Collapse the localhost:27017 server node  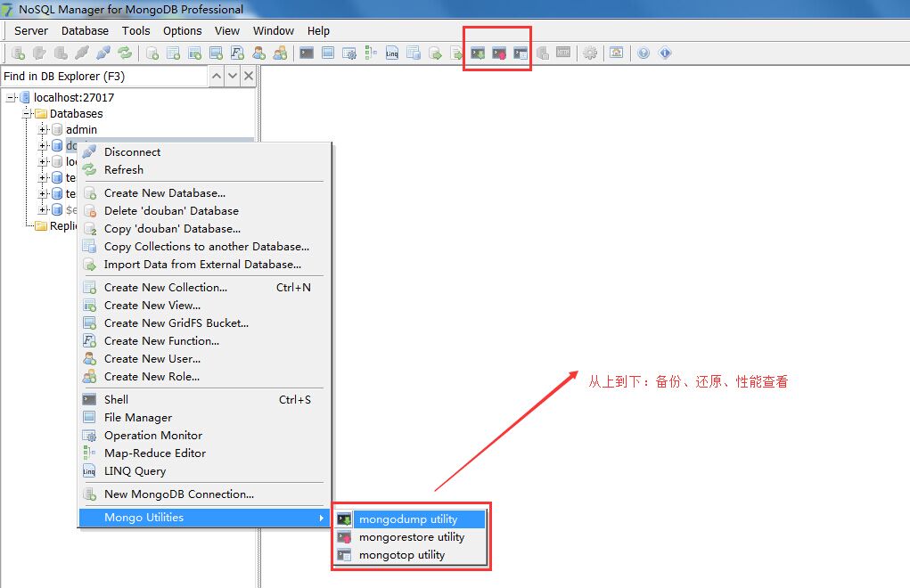(x=10, y=97)
